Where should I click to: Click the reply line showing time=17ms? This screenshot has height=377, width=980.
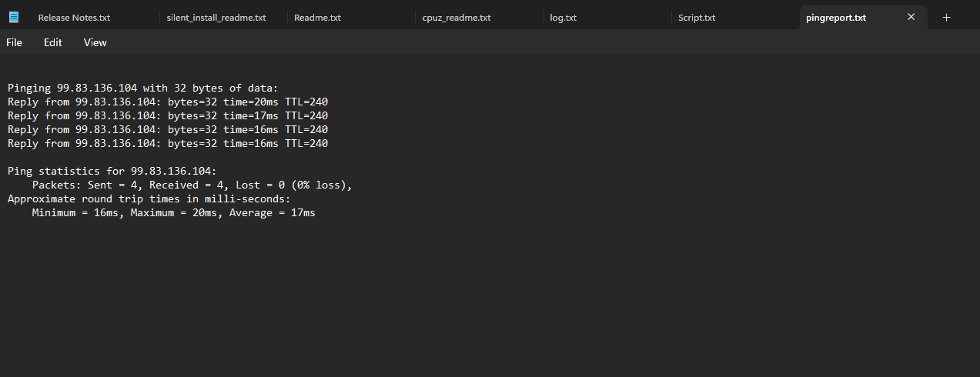coord(168,115)
